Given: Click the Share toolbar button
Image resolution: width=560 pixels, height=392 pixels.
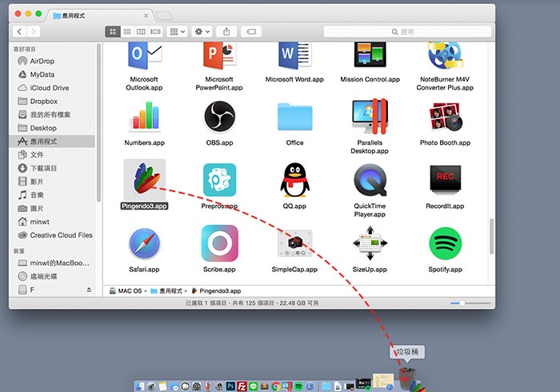Looking at the screenshot, I should (226, 32).
